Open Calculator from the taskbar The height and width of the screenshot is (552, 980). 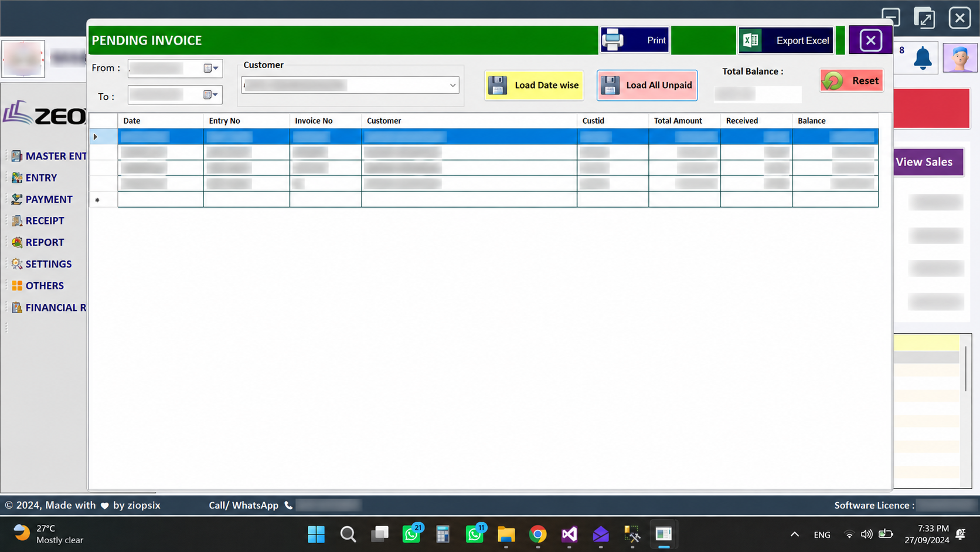[443, 534]
